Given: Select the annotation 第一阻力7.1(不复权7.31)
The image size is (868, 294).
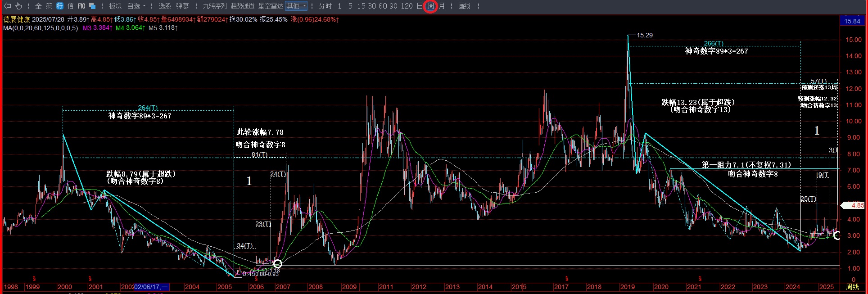Looking at the screenshot, I should coord(746,165).
